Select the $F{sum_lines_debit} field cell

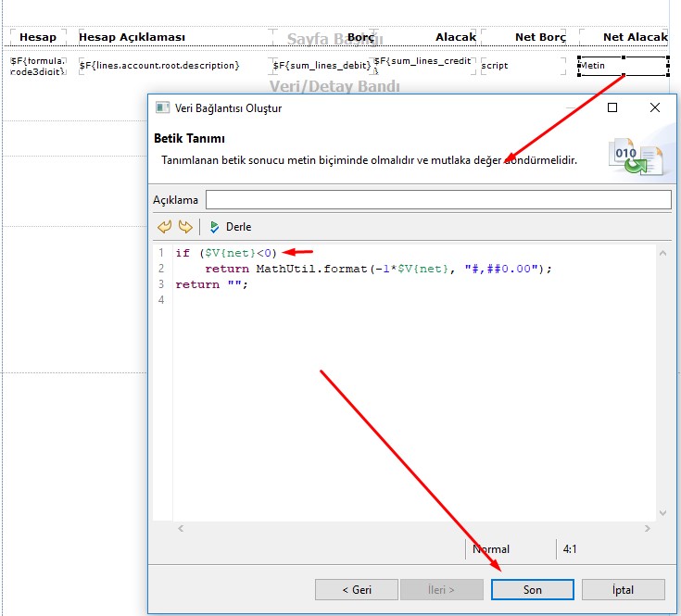322,65
